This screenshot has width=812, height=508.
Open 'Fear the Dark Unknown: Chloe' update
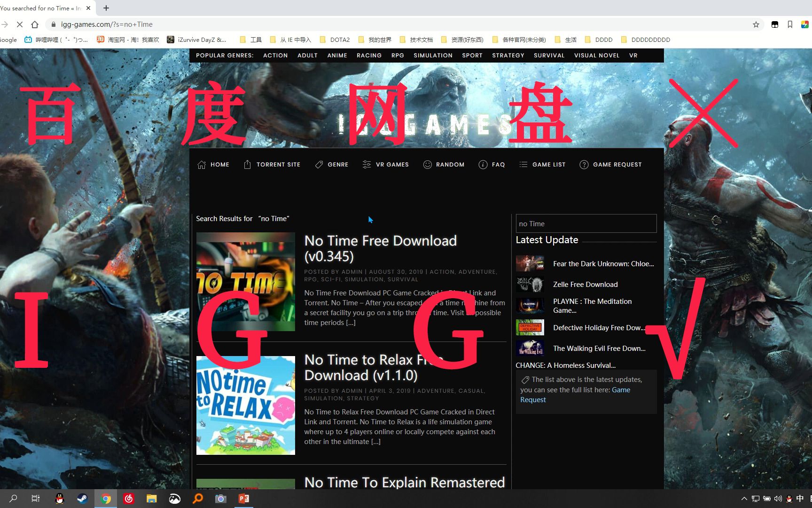click(603, 264)
